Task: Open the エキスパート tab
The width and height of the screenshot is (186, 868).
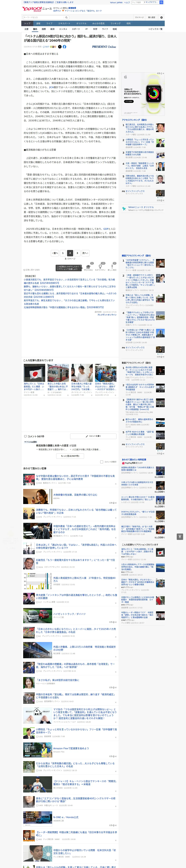Action: [x=64, y=24]
